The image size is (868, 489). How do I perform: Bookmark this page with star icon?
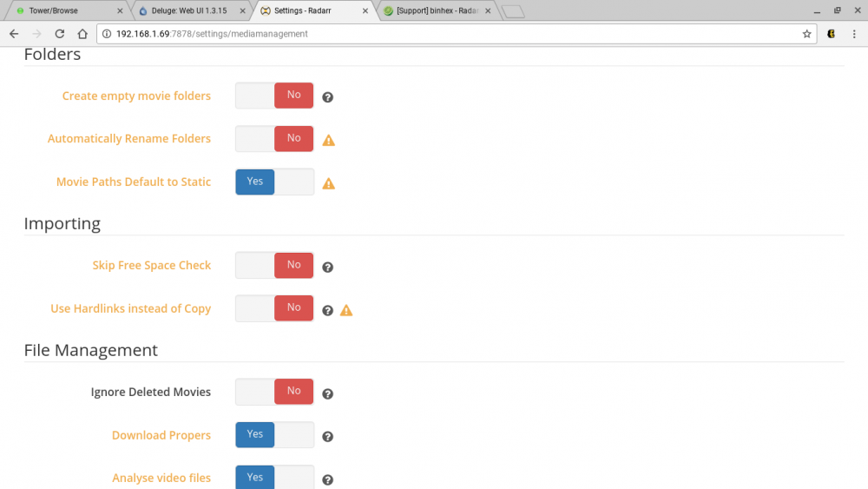[x=806, y=34]
